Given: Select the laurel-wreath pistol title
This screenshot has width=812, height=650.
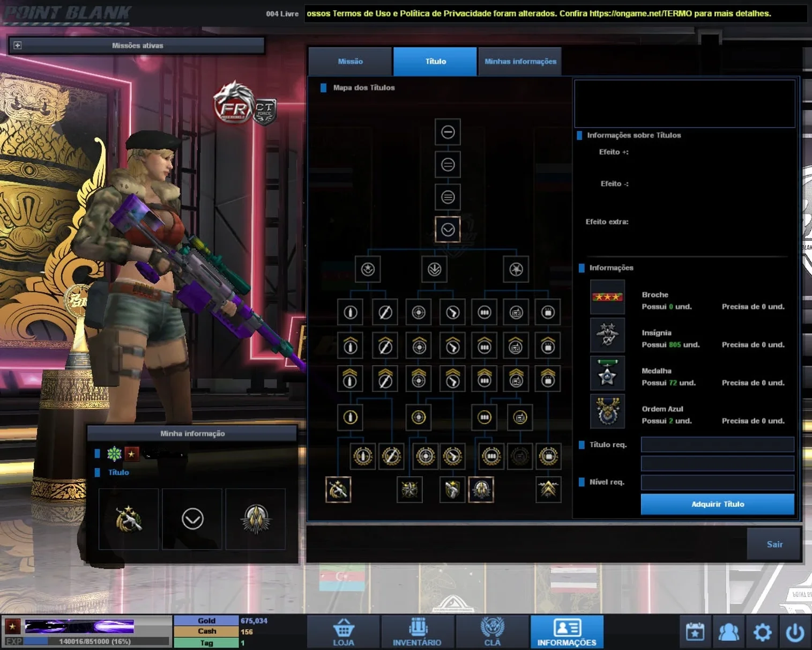Looking at the screenshot, I should [452, 456].
